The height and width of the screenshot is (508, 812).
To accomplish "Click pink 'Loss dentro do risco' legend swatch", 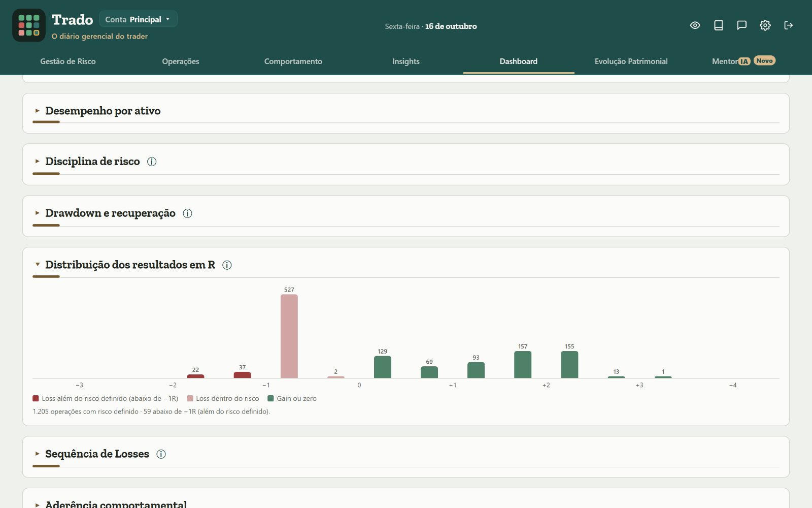I will point(190,399).
